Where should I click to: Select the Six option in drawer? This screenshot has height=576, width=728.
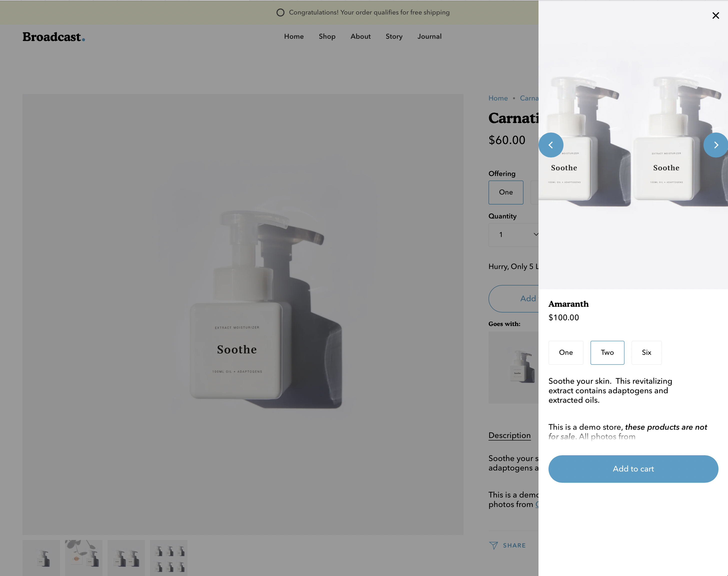tap(646, 352)
